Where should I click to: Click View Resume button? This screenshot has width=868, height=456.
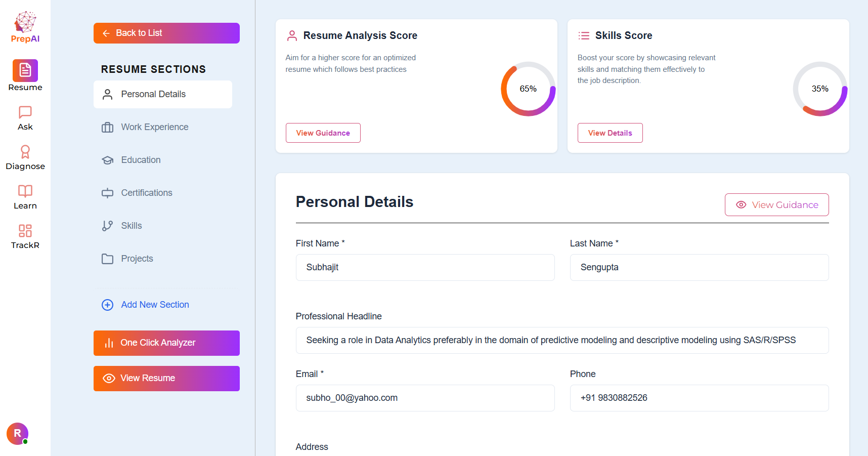click(166, 379)
